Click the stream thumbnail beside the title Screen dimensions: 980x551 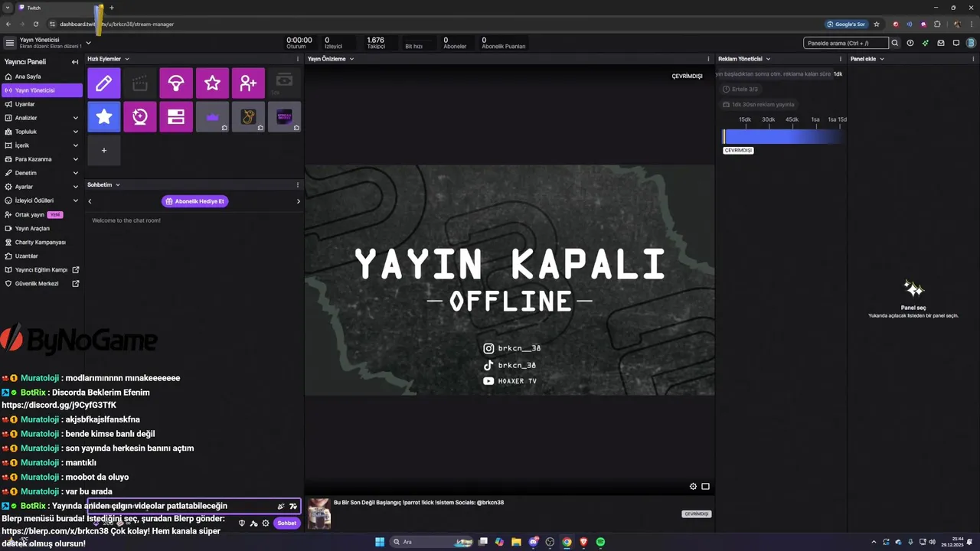319,514
